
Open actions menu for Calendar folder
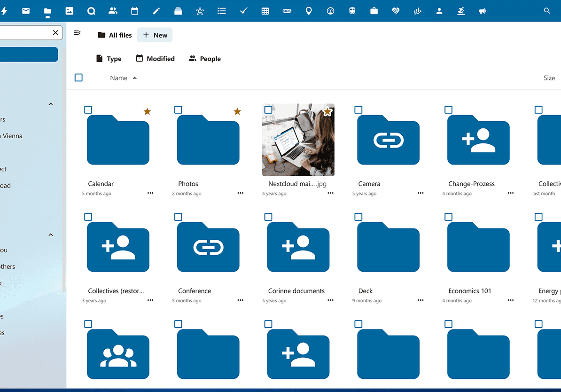(x=150, y=193)
